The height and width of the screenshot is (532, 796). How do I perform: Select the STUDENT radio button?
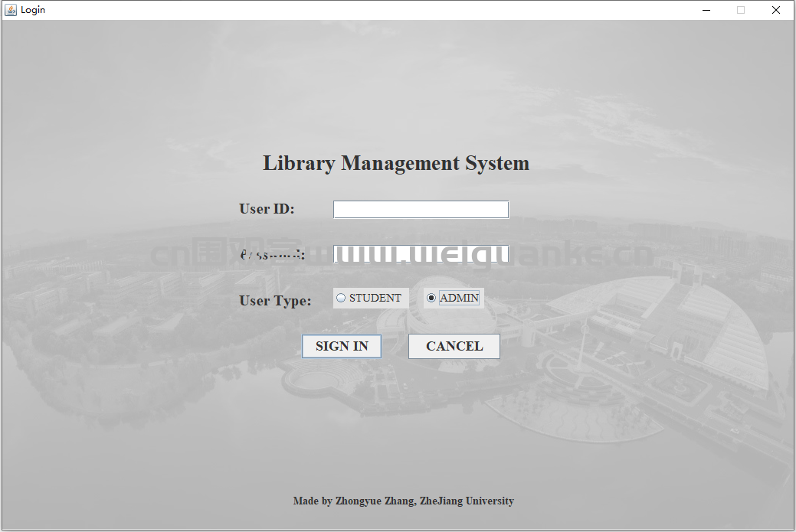[x=371, y=299]
